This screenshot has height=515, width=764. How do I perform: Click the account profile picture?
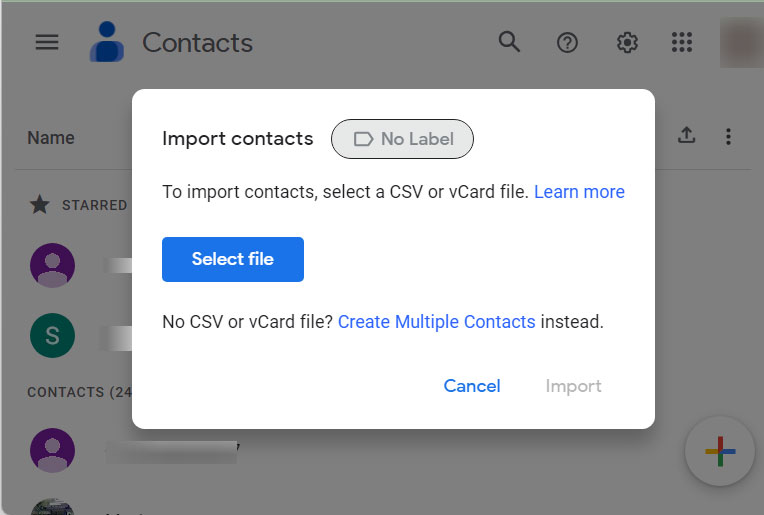pos(741,42)
